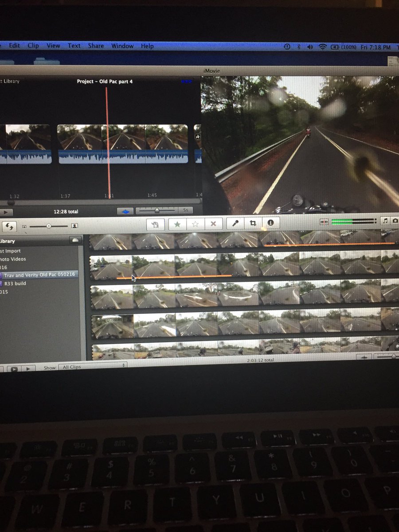This screenshot has width=399, height=532.
Task: Open the Window menu
Action: click(x=122, y=46)
